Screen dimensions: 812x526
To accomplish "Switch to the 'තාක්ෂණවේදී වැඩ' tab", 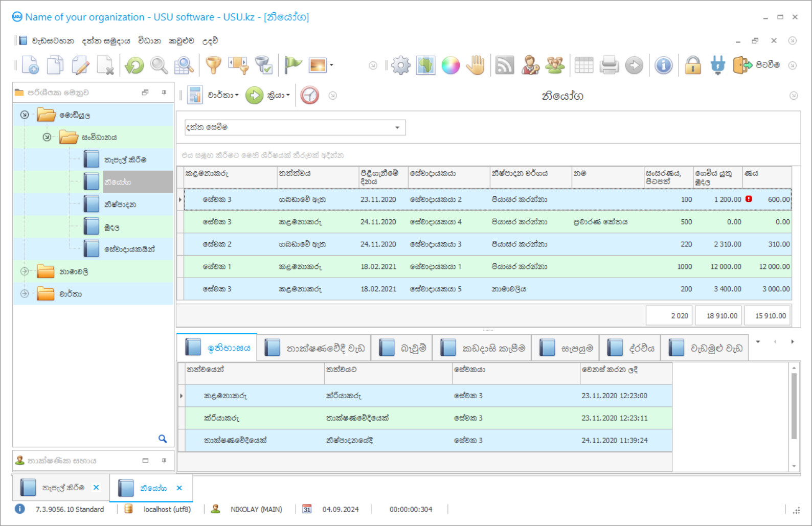I will [314, 348].
